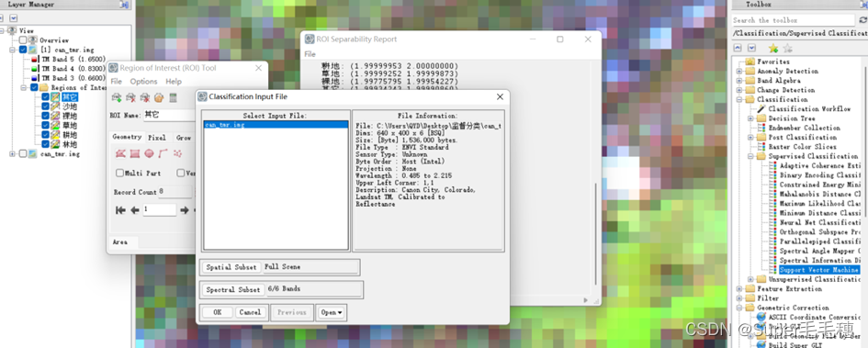Screen dimensions: 868x348
Task: Select the rectangle geometry drawing tool
Action: (134, 154)
